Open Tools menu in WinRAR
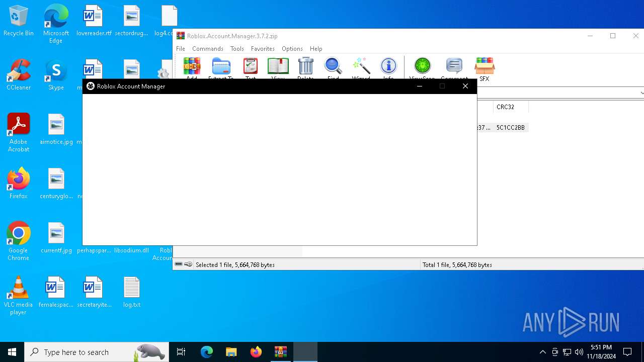The height and width of the screenshot is (362, 644). [237, 49]
